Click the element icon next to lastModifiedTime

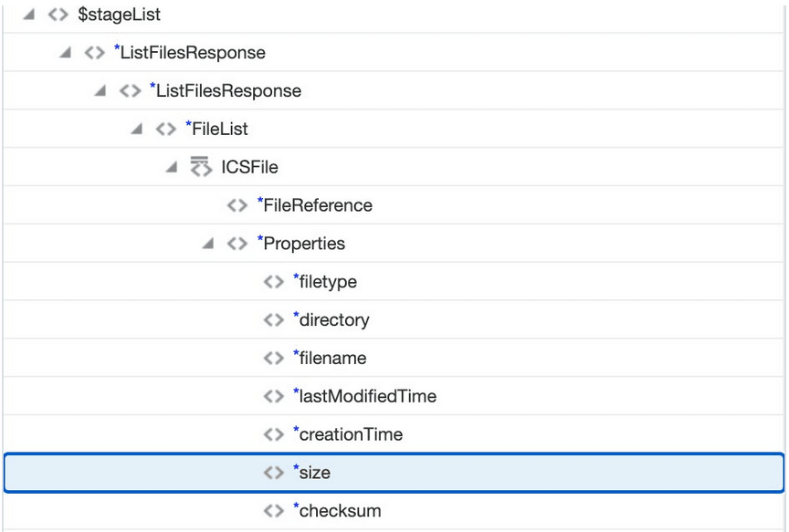click(x=272, y=396)
